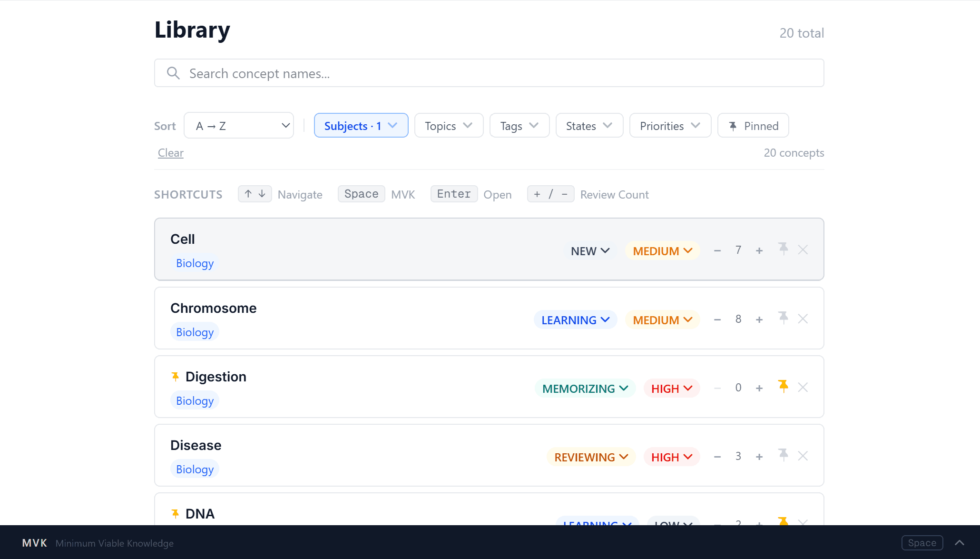The height and width of the screenshot is (559, 980).
Task: Click the search magnifier icon
Action: (x=173, y=73)
